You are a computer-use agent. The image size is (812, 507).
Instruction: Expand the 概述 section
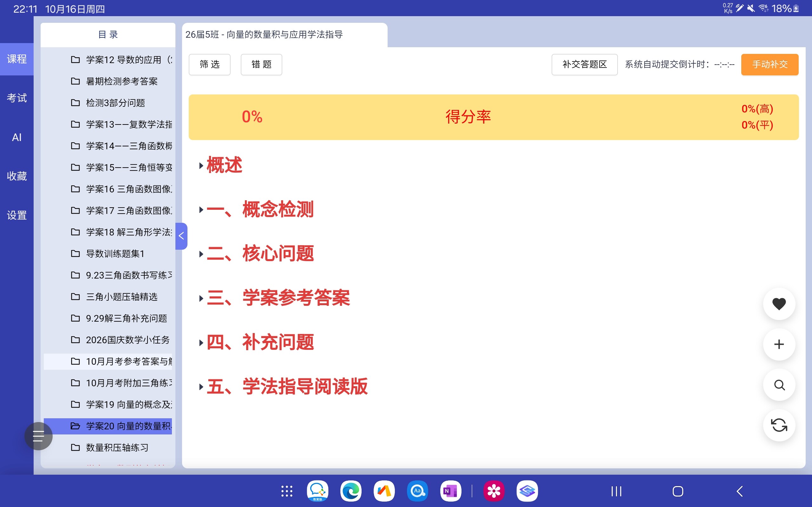224,165
